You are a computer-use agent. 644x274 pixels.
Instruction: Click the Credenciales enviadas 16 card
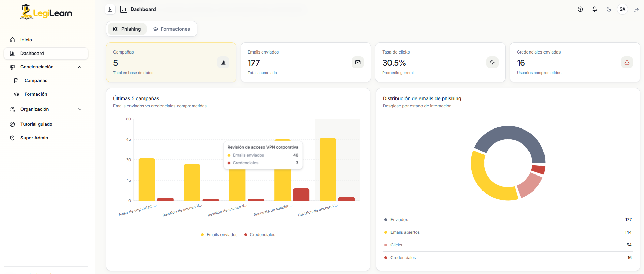coord(575,62)
